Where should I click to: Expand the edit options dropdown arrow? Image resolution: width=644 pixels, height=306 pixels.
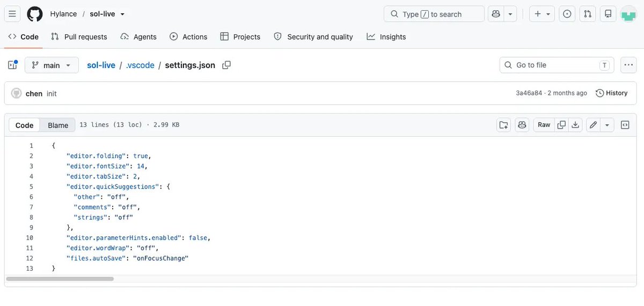(607, 125)
